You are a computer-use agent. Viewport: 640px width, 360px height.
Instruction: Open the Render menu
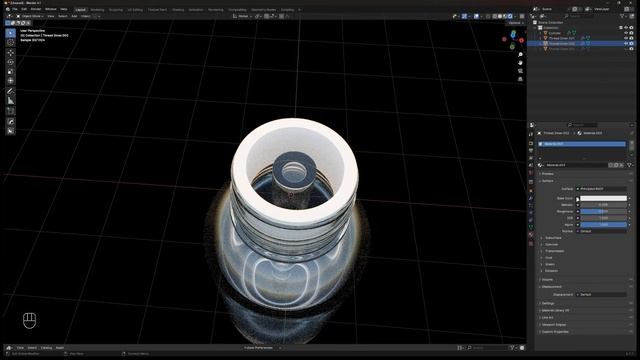(36, 9)
